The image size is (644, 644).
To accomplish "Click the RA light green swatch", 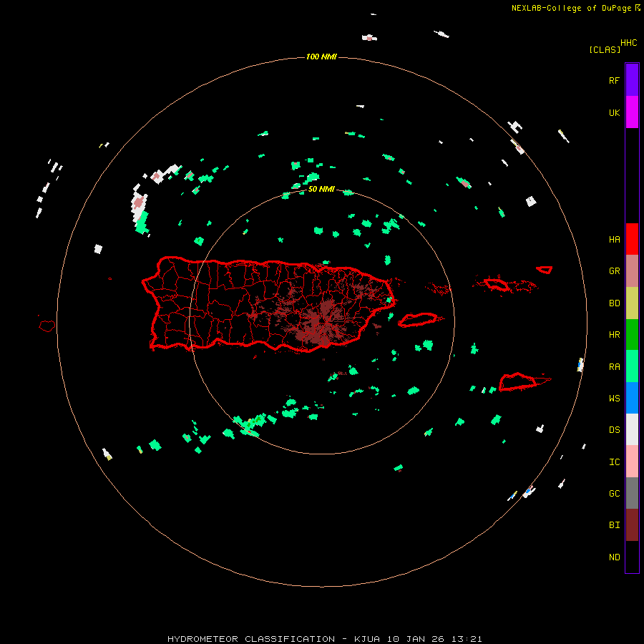I will (x=632, y=366).
